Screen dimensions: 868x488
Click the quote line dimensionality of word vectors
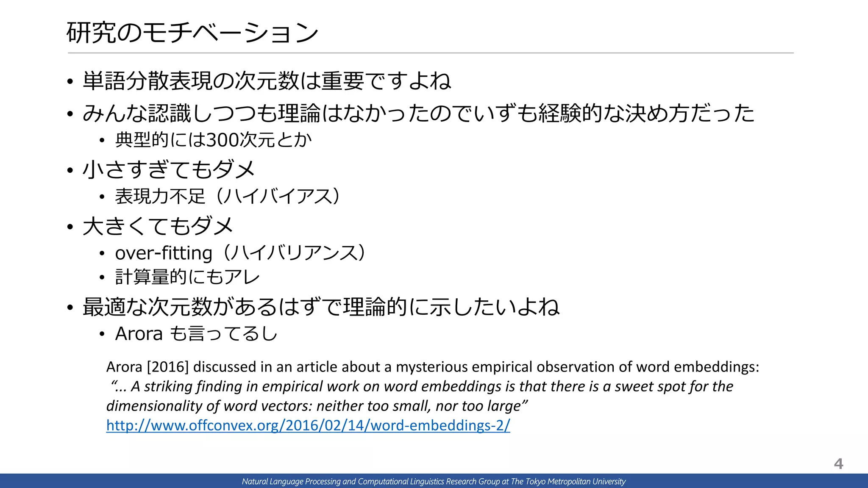pyautogui.click(x=317, y=406)
